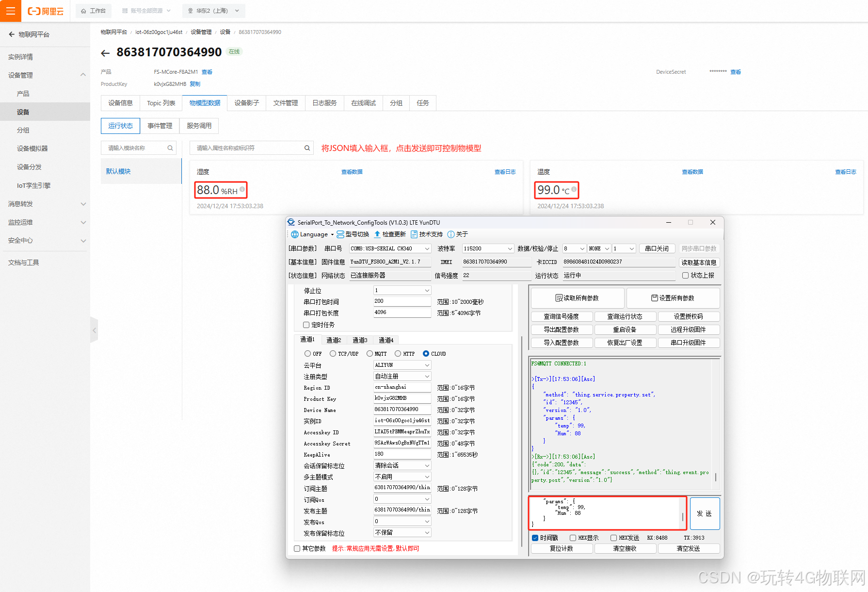Enable the 定时任务 checkbox
The image size is (868, 592).
click(x=306, y=325)
